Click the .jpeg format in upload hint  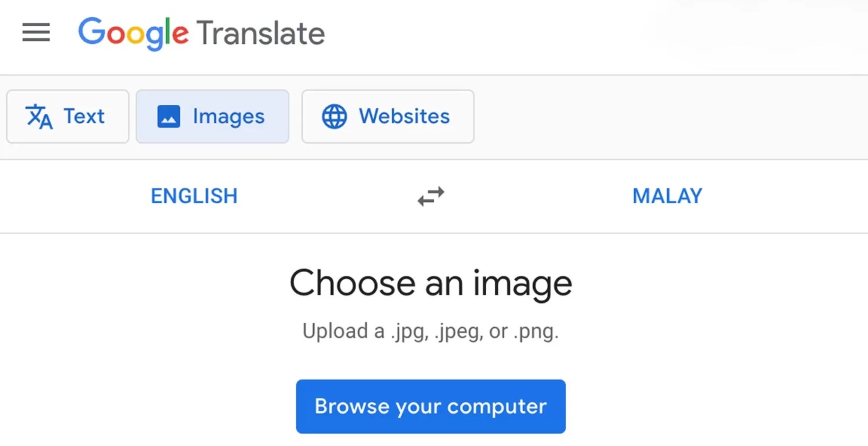458,333
